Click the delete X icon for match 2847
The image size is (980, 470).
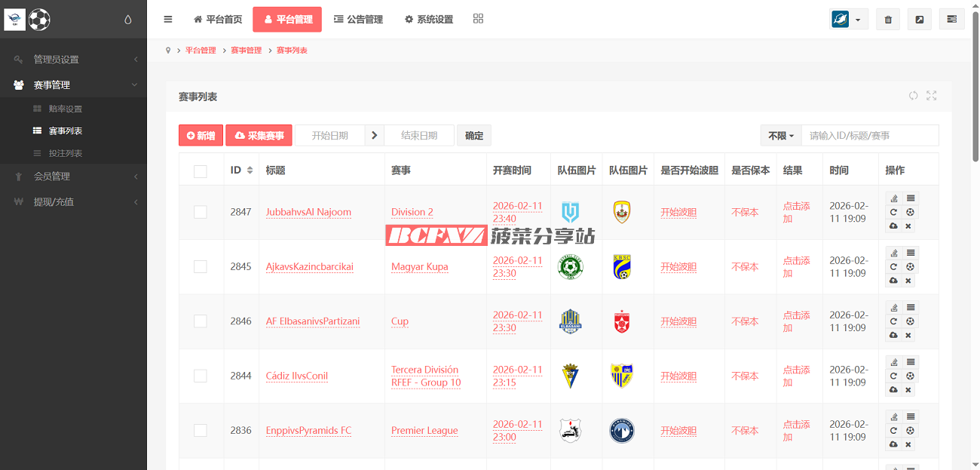(908, 226)
